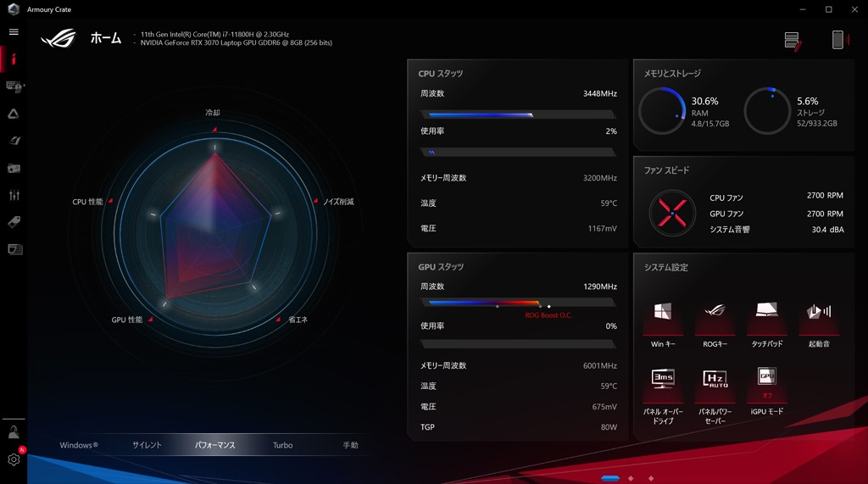The image size is (868, 484).
Task: Select the サイレント operating mode
Action: coord(147,445)
